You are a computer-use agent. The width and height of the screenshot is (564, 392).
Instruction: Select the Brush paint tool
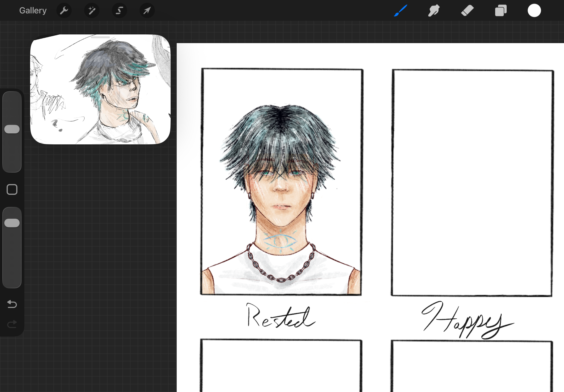(x=400, y=11)
